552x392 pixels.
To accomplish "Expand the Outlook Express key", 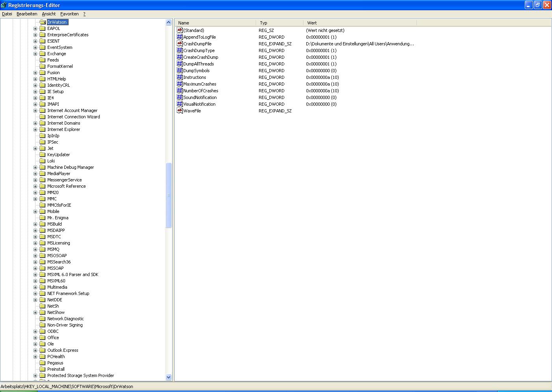I will [x=35, y=350].
